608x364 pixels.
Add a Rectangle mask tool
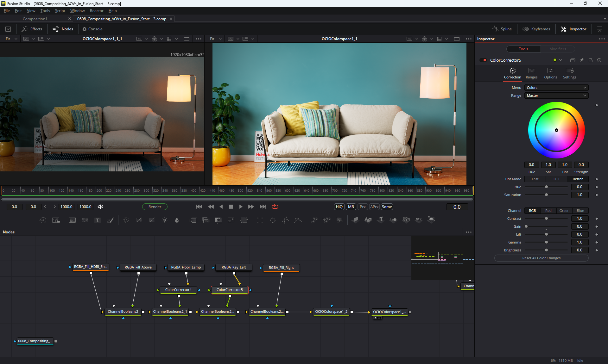coord(260,220)
